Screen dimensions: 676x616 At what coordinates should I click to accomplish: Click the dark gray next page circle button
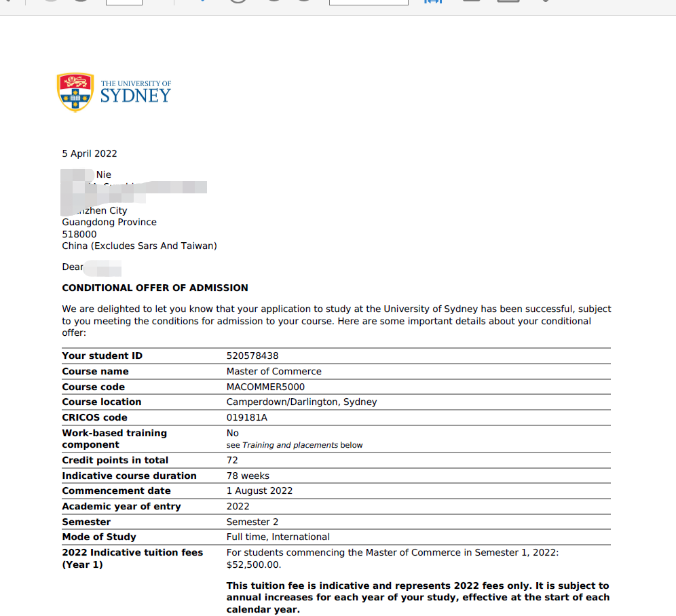click(x=81, y=2)
